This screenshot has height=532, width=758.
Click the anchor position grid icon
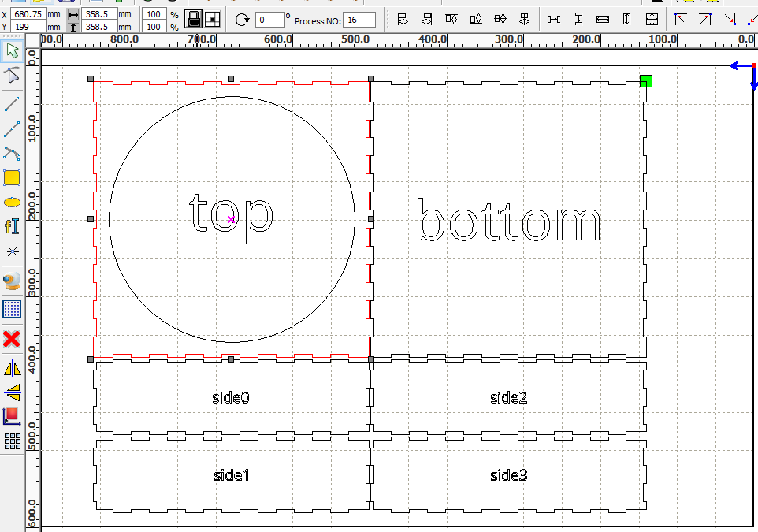pyautogui.click(x=212, y=19)
